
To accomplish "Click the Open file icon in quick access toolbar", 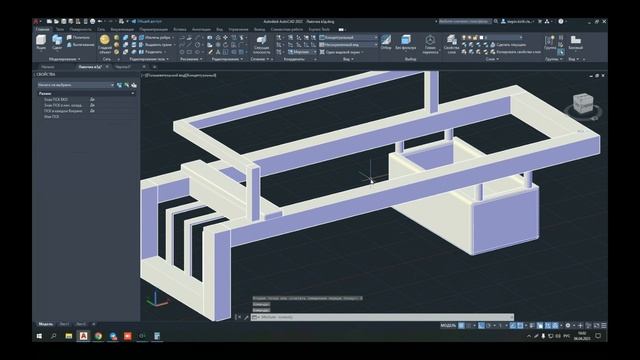I will (56, 21).
